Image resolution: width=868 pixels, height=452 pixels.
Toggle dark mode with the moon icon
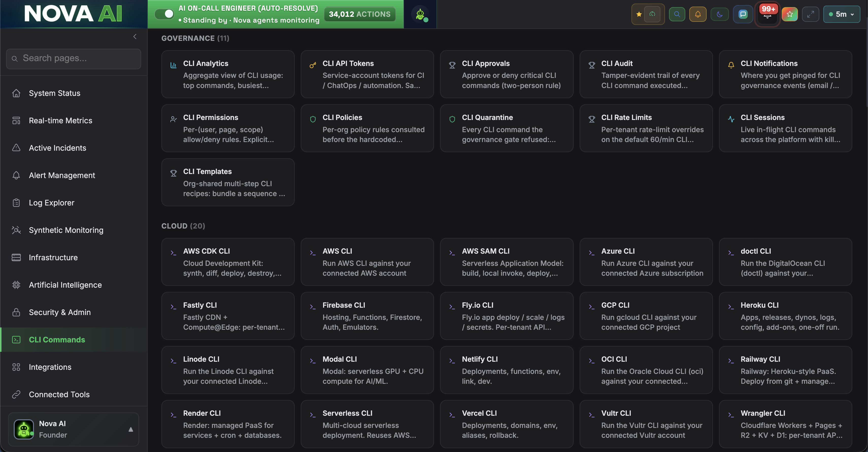pos(720,14)
